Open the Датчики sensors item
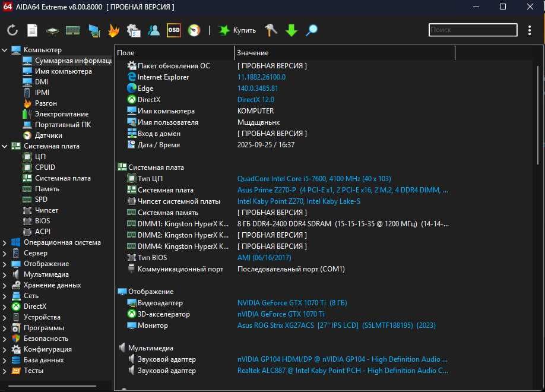Viewport: 545px width, 392px height. [x=42, y=135]
